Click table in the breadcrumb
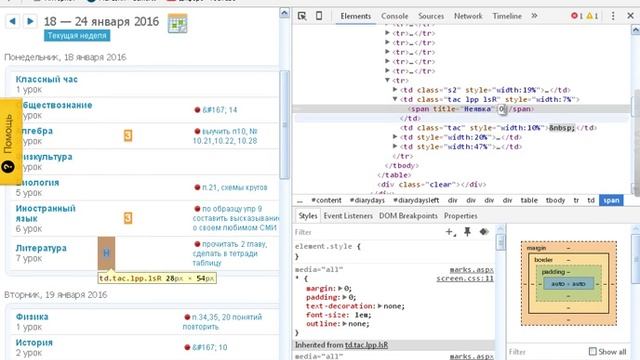Screen dimensions: 640x360 pyautogui.click(x=529, y=200)
